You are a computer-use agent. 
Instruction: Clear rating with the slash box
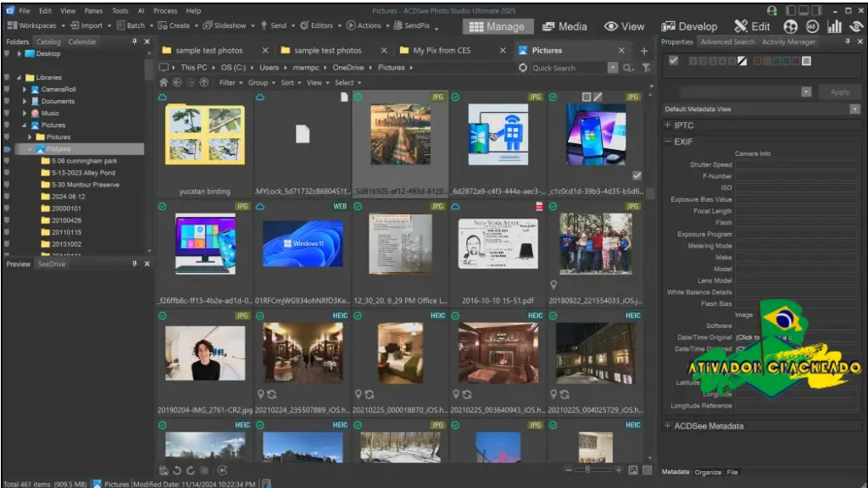(743, 61)
